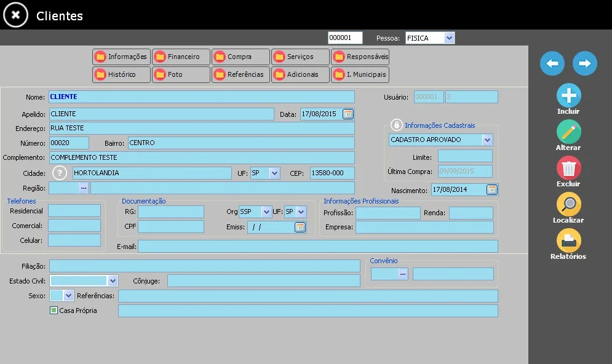Click the Convênio description field
Screen dimensions: 612x364
point(453,274)
